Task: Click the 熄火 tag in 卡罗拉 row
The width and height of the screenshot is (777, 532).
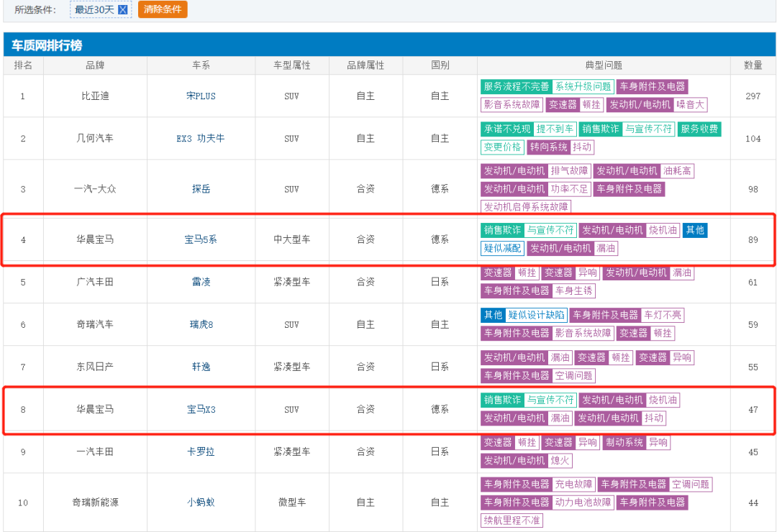Action: point(560,461)
